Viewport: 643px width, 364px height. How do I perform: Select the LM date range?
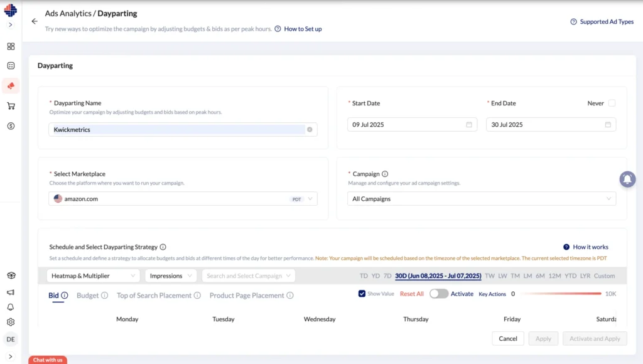click(x=527, y=276)
